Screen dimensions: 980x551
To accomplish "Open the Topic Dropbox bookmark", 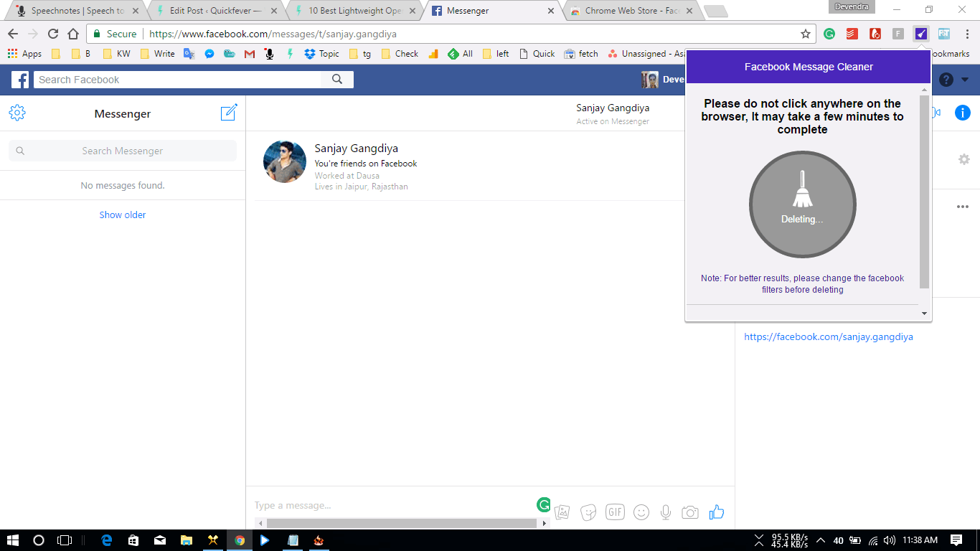I will pyautogui.click(x=321, y=54).
